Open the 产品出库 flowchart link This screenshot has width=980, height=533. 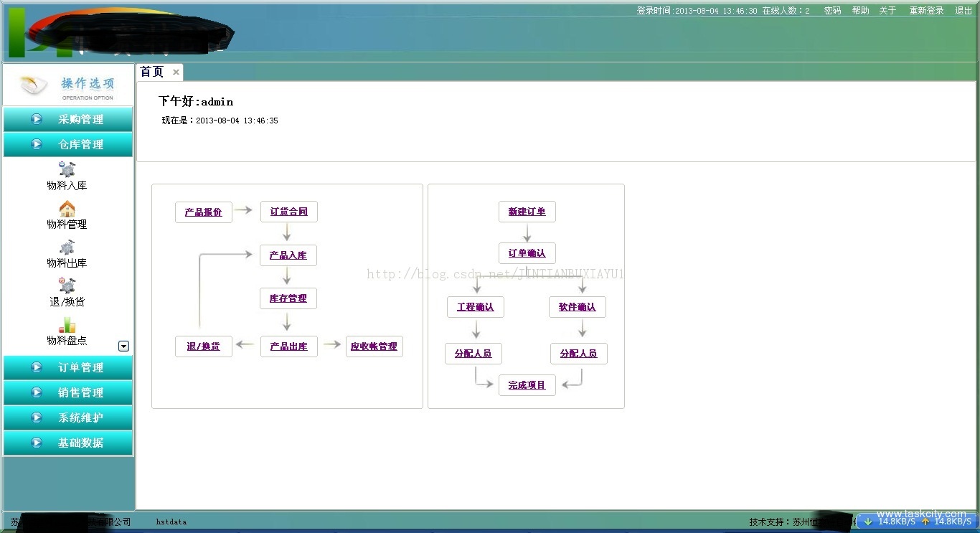[x=288, y=346]
